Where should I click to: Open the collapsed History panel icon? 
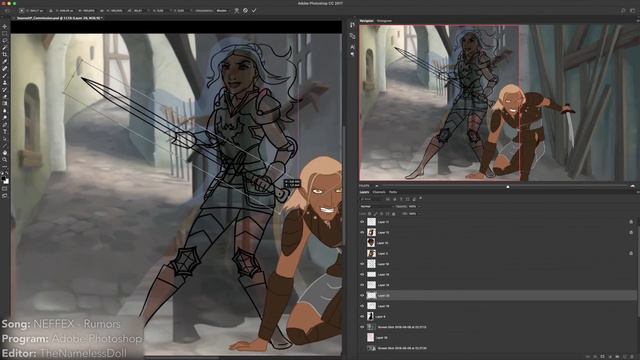pos(352,25)
